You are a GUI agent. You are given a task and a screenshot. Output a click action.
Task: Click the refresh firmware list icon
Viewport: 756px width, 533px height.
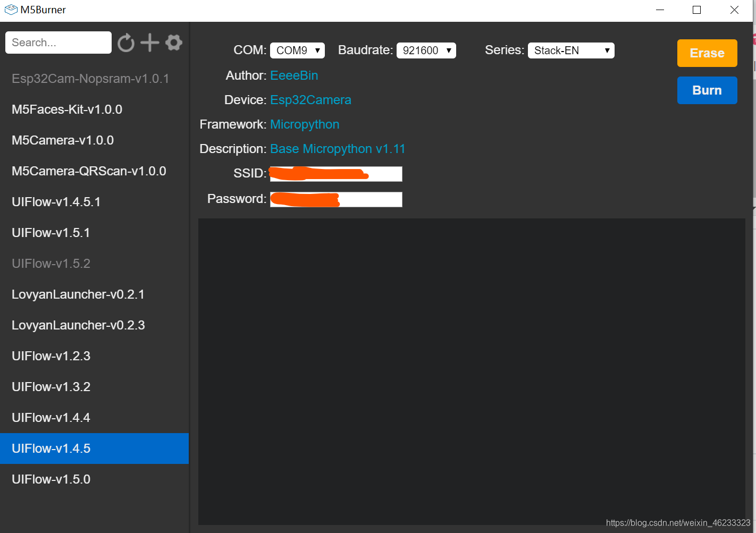point(126,43)
